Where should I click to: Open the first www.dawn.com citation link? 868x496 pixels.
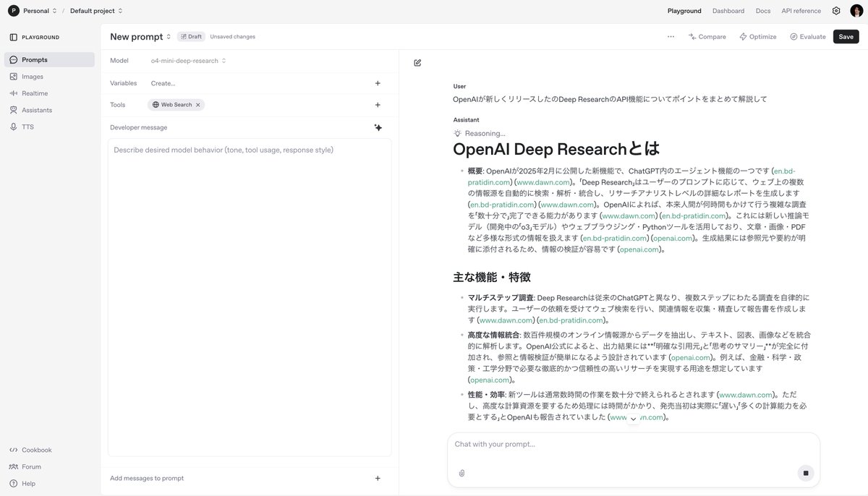[543, 182]
